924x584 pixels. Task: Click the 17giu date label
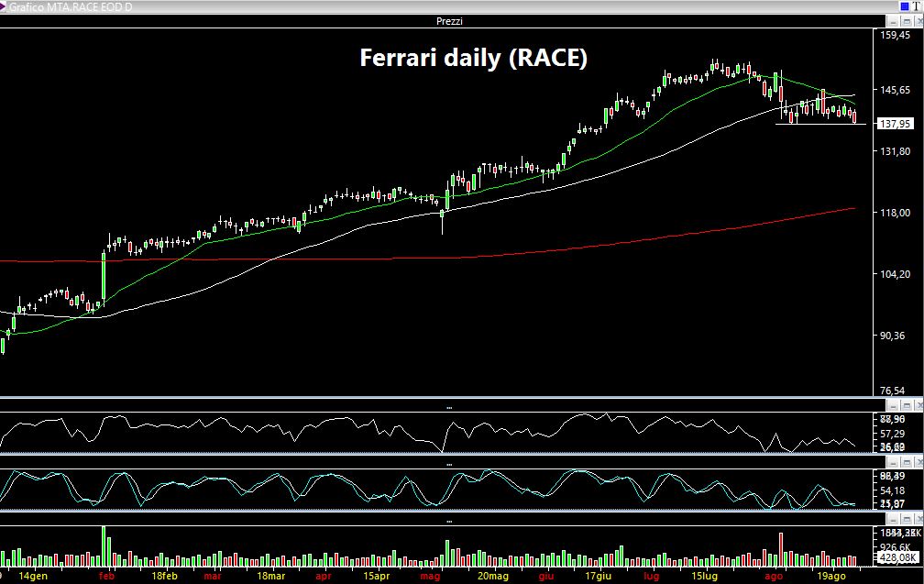click(x=598, y=576)
